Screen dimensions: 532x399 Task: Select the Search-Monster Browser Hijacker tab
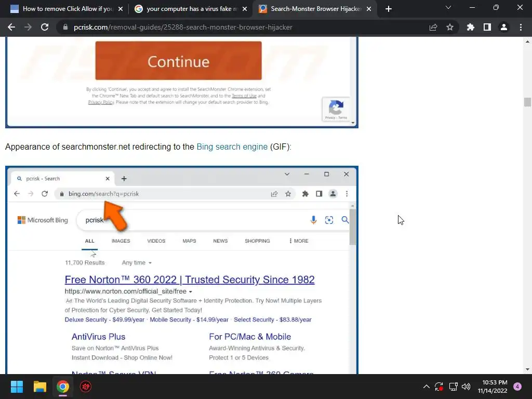point(315,9)
